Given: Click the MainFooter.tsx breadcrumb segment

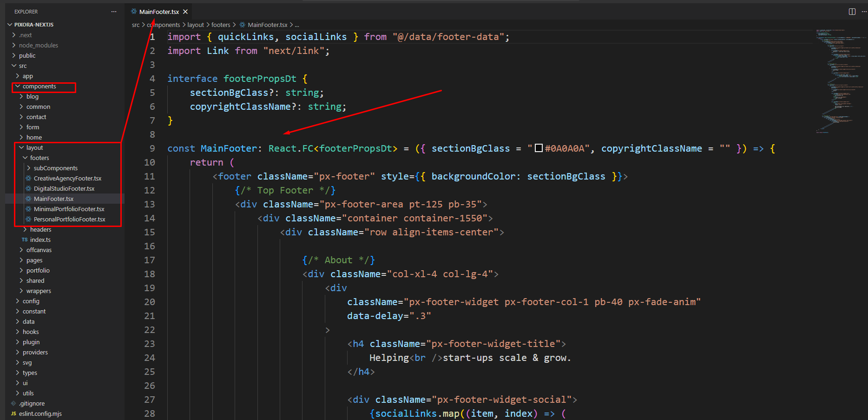Looking at the screenshot, I should click(x=268, y=25).
